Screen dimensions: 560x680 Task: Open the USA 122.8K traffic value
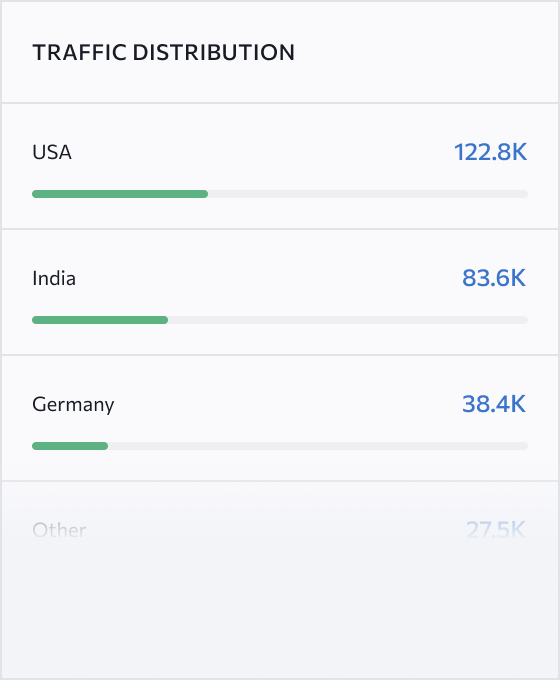tap(490, 152)
